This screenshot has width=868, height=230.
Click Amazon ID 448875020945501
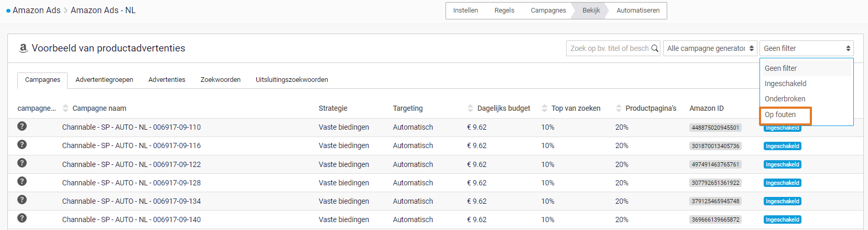[715, 128]
